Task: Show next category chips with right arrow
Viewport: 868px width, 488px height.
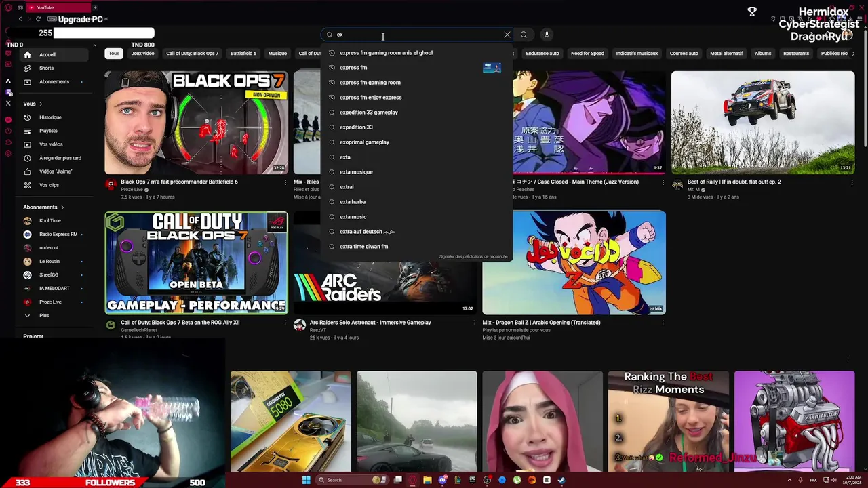Action: (x=853, y=53)
